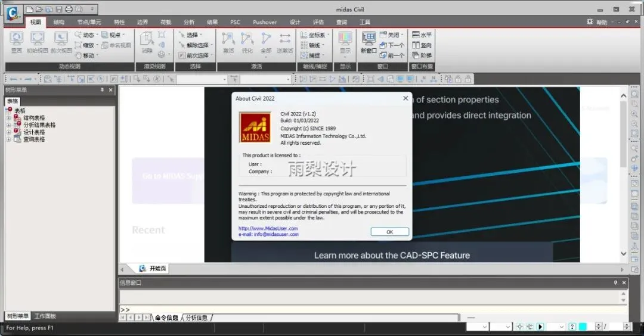Click the settings gear icon beside 帮助
The width and height of the screenshot is (644, 336).
click(590, 21)
